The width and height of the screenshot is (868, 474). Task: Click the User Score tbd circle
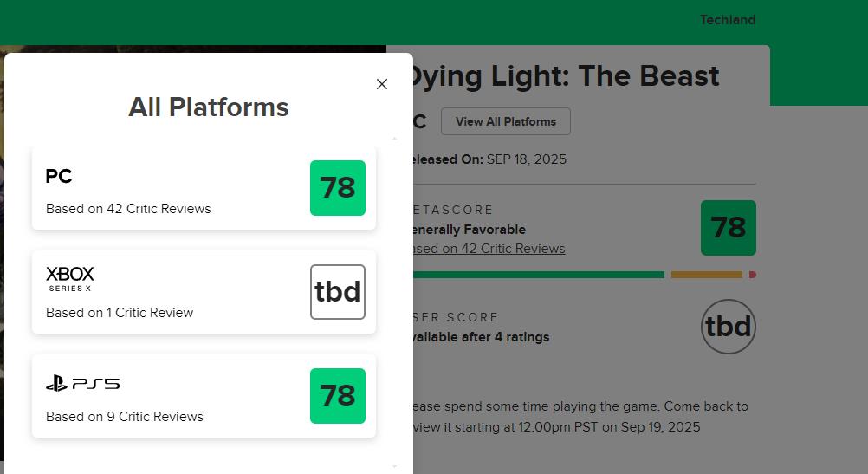tap(728, 327)
